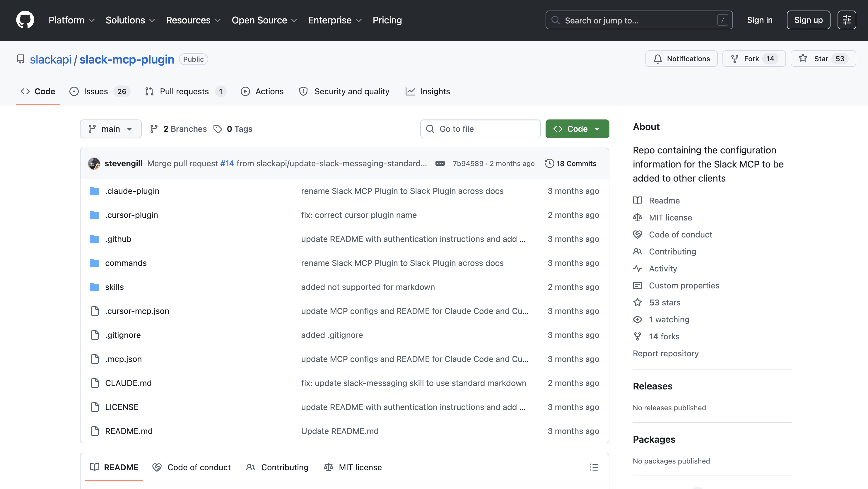Open the Insights tab
868x489 pixels.
point(428,91)
